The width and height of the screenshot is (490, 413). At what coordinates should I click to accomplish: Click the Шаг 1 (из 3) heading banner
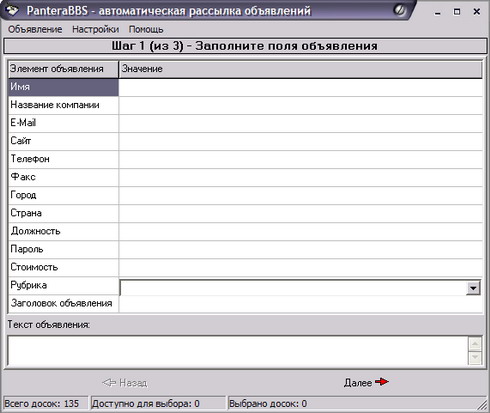(x=245, y=46)
